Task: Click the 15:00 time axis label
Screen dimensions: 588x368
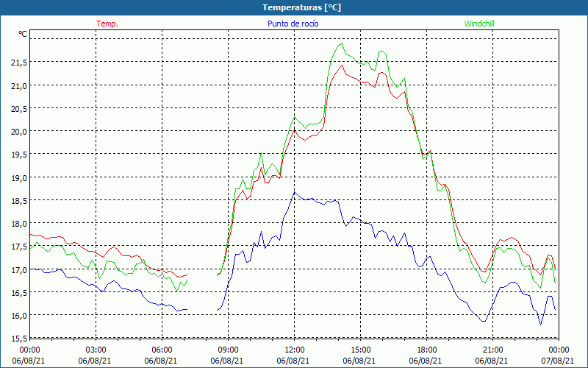Action: coord(360,350)
